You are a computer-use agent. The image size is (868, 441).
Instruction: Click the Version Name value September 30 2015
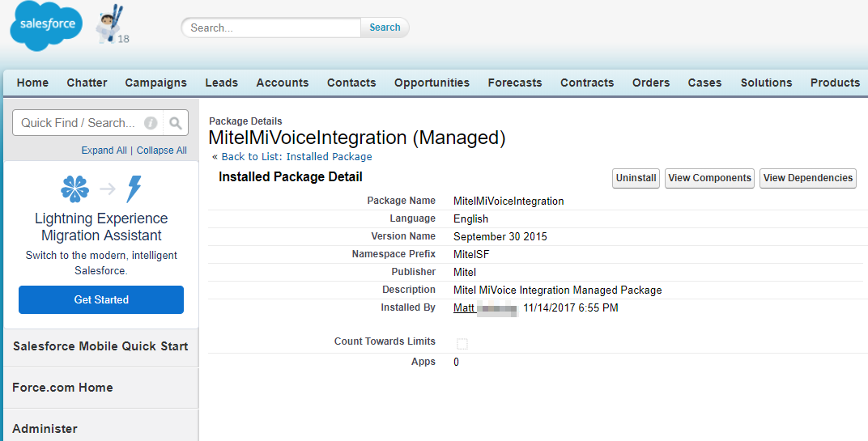[x=500, y=237]
